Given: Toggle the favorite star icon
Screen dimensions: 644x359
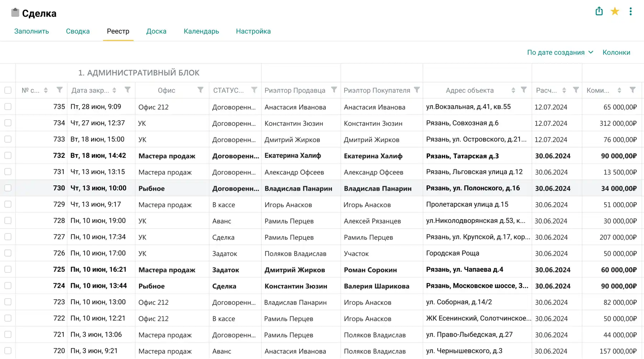Looking at the screenshot, I should click(x=615, y=11).
